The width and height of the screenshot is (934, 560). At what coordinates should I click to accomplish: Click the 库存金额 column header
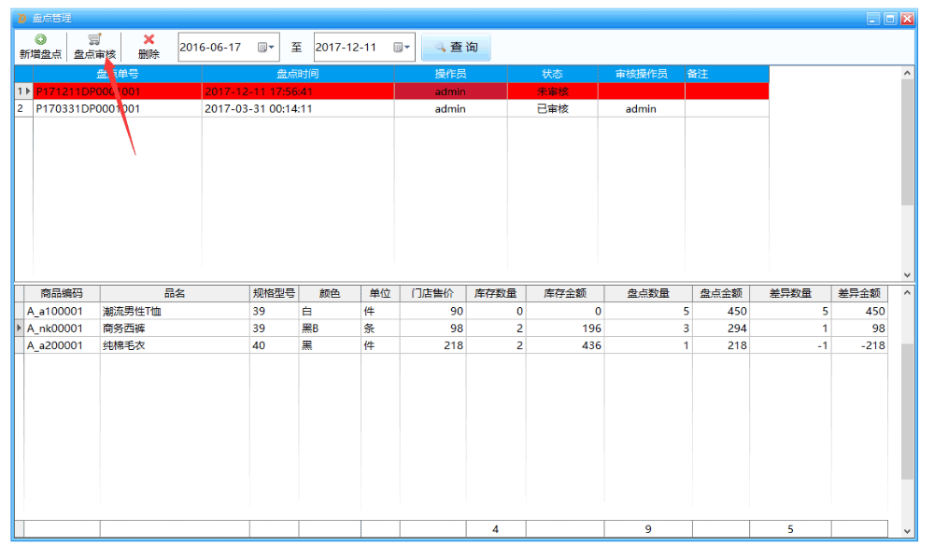pyautogui.click(x=565, y=293)
